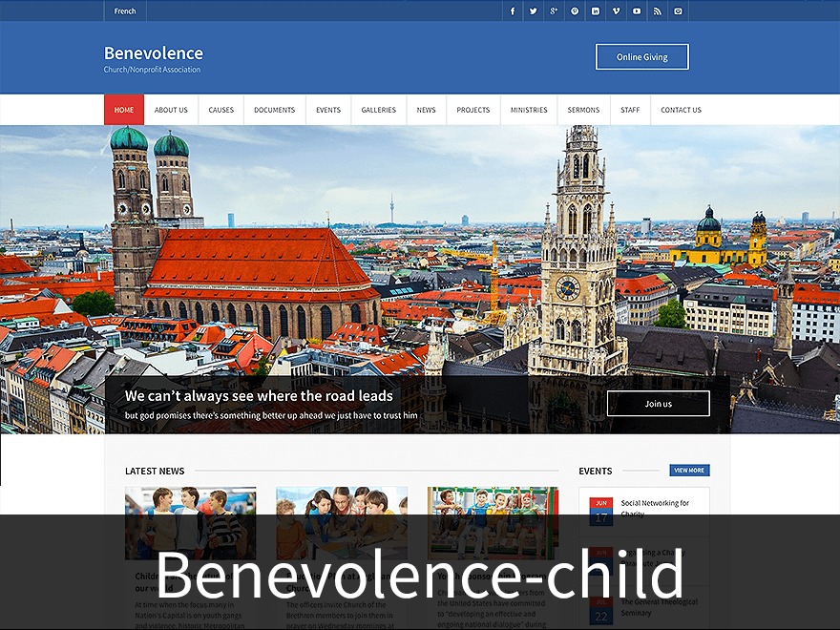This screenshot has width=840, height=630.
Task: Switch site language to French
Action: click(x=124, y=10)
